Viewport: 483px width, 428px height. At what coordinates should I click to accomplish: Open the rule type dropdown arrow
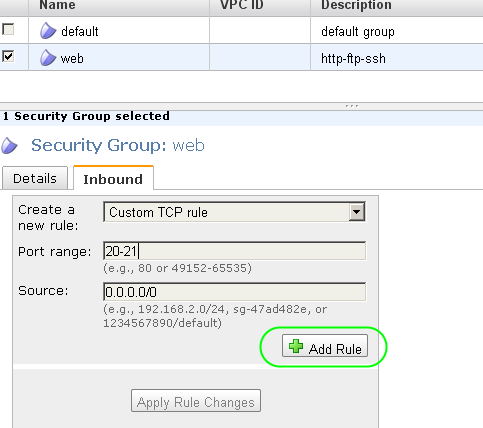pyautogui.click(x=356, y=212)
